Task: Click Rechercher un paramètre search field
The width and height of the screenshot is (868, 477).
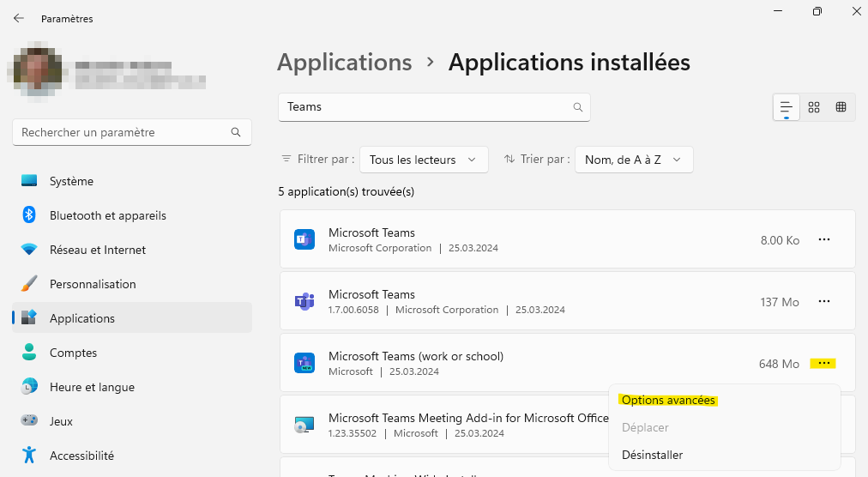Action: (132, 132)
